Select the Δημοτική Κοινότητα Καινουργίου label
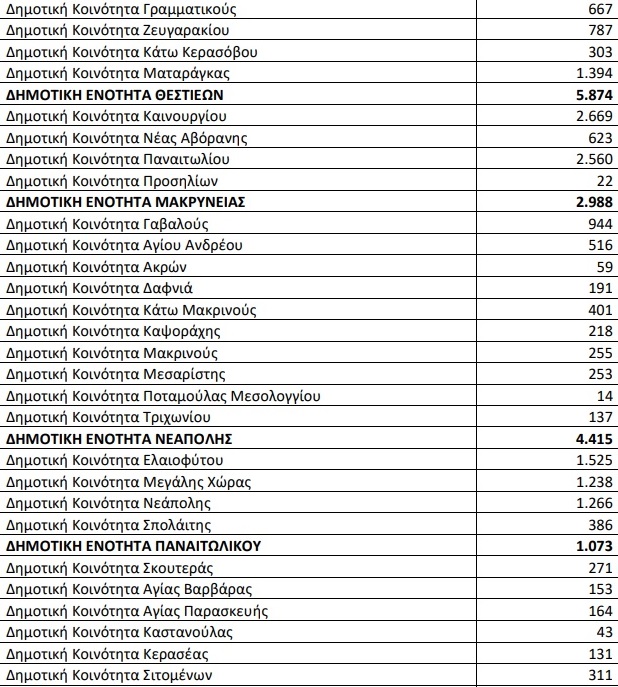Image resolution: width=618 pixels, height=687 pixels. point(113,116)
